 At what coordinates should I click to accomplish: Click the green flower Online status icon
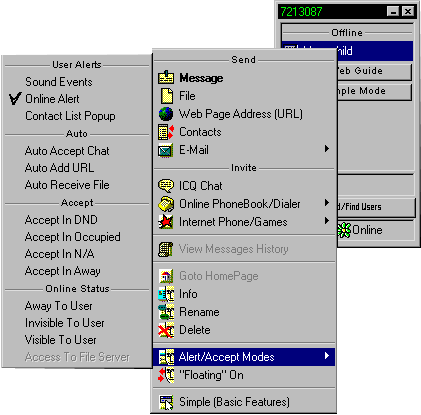tap(344, 230)
